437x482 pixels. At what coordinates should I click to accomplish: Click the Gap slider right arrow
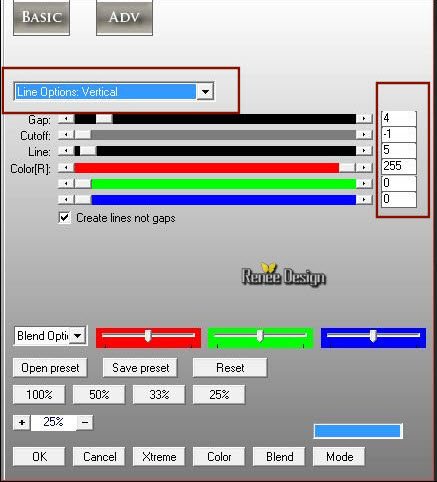tap(364, 119)
